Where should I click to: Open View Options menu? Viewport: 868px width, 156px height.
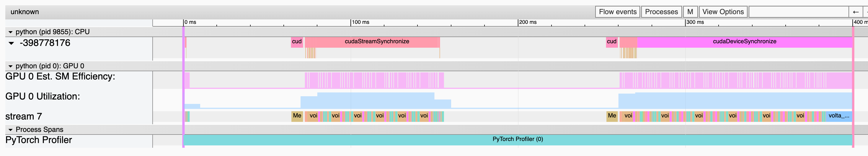point(723,12)
